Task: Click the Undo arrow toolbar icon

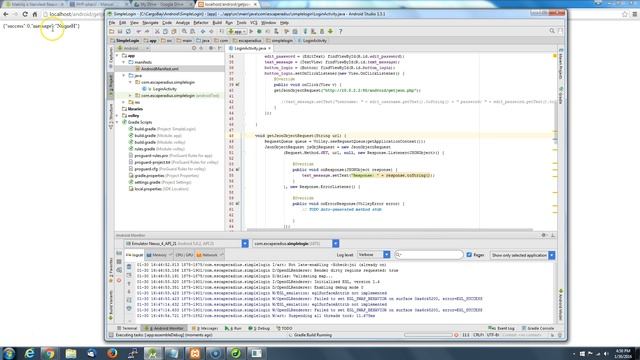Action: click(x=139, y=31)
